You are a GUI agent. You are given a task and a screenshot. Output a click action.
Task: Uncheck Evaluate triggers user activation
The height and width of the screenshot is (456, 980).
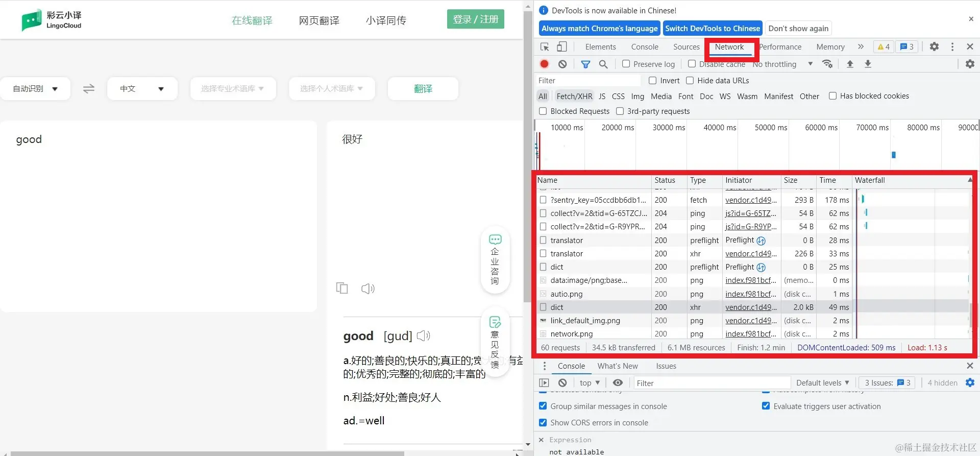coord(766,406)
